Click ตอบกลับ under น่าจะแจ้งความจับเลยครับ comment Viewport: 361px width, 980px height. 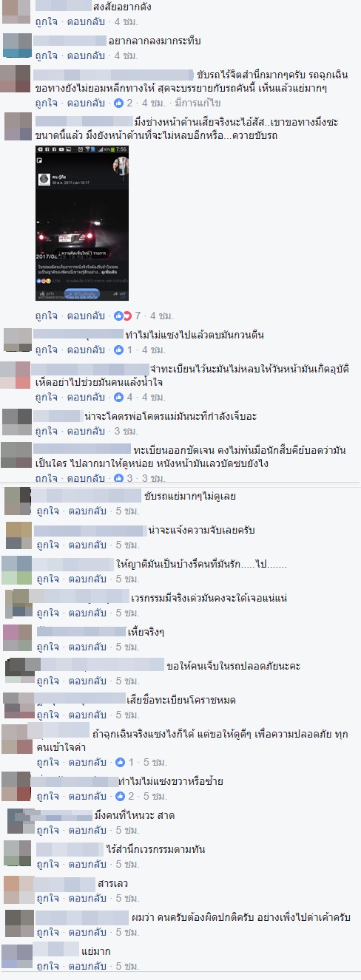[87, 545]
